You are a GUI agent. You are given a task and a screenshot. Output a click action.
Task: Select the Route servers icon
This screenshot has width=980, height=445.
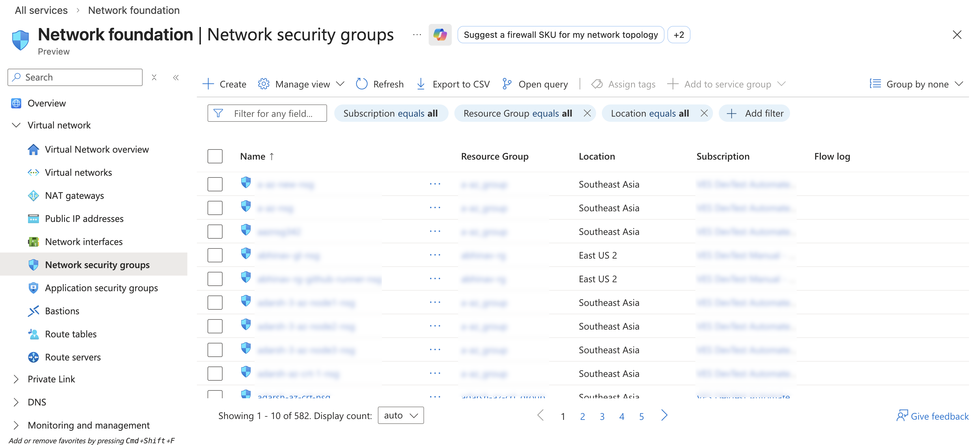point(34,357)
